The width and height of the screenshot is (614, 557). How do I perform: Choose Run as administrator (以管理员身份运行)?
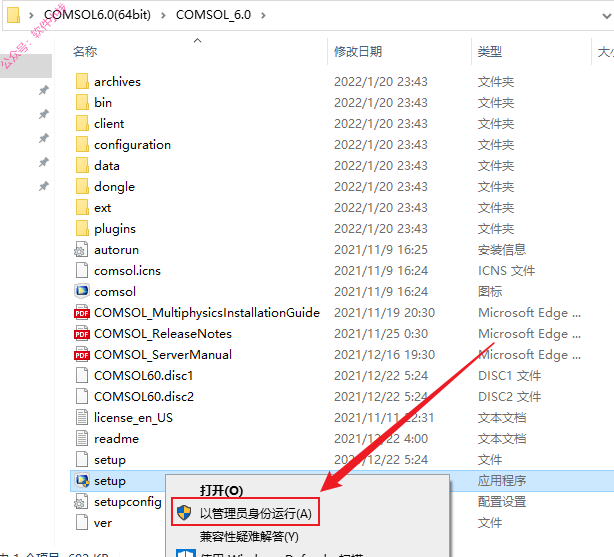click(x=246, y=512)
